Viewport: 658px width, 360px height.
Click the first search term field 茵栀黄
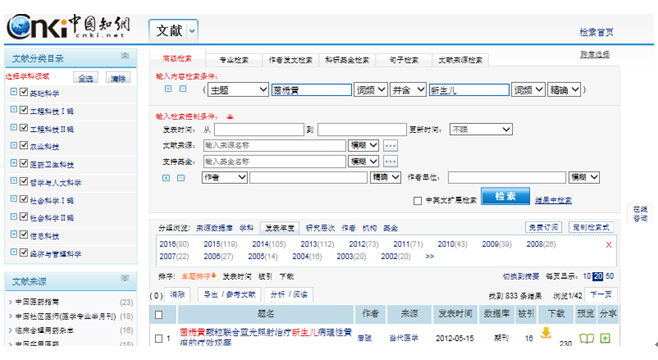point(311,90)
